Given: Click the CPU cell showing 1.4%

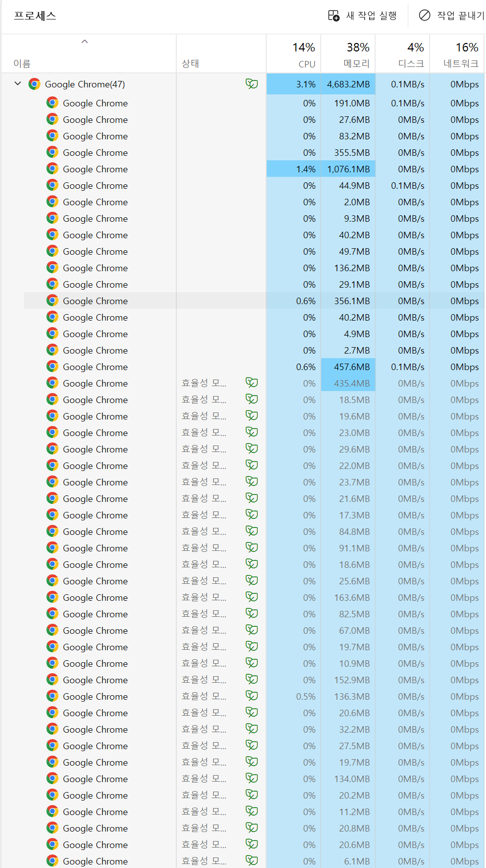Looking at the screenshot, I should pyautogui.click(x=294, y=169).
